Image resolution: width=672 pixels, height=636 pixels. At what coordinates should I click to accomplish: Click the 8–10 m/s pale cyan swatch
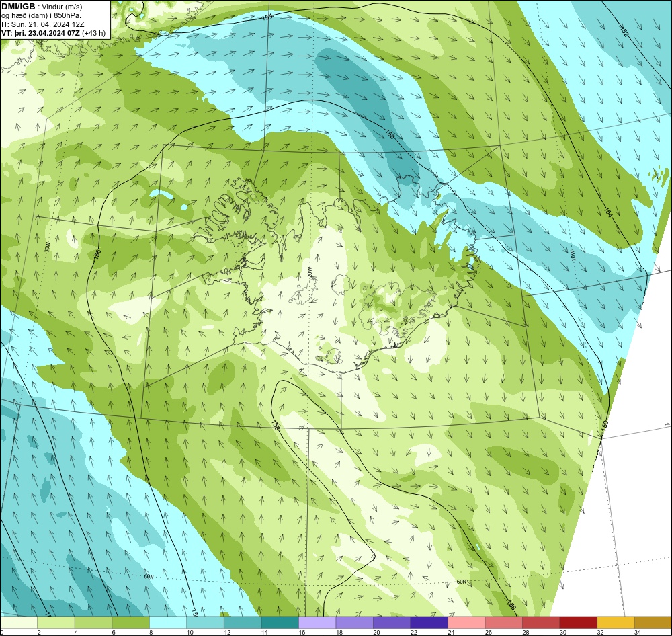point(168,623)
